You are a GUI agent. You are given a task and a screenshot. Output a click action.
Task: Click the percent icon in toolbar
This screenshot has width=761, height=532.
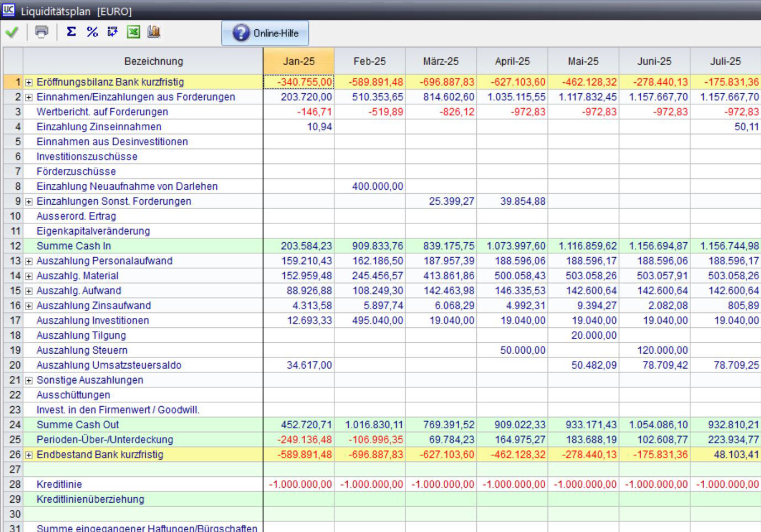(x=92, y=32)
